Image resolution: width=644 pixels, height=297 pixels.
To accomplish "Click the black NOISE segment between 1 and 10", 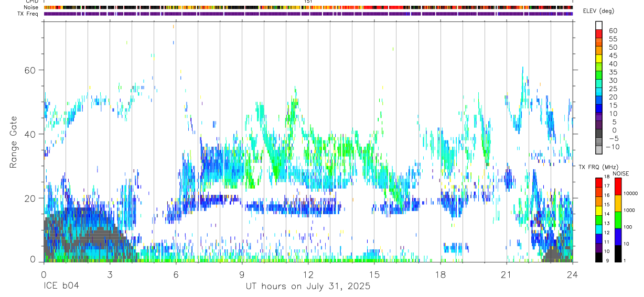I will (x=618, y=254).
